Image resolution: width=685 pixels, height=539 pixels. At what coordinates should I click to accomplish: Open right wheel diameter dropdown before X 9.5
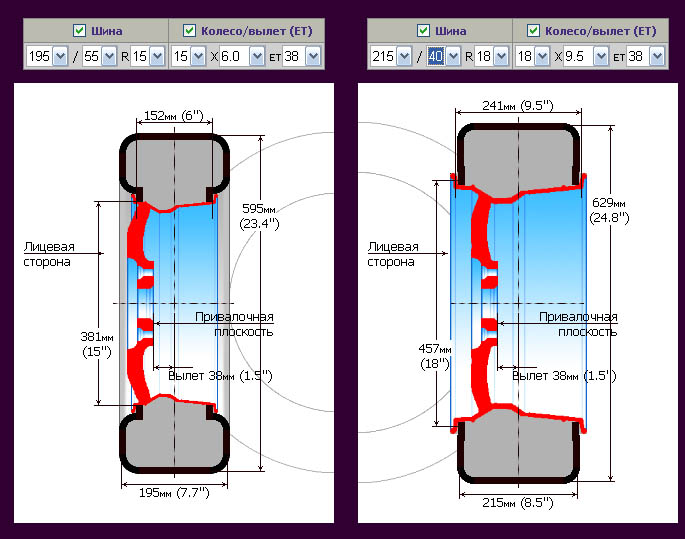[x=534, y=56]
